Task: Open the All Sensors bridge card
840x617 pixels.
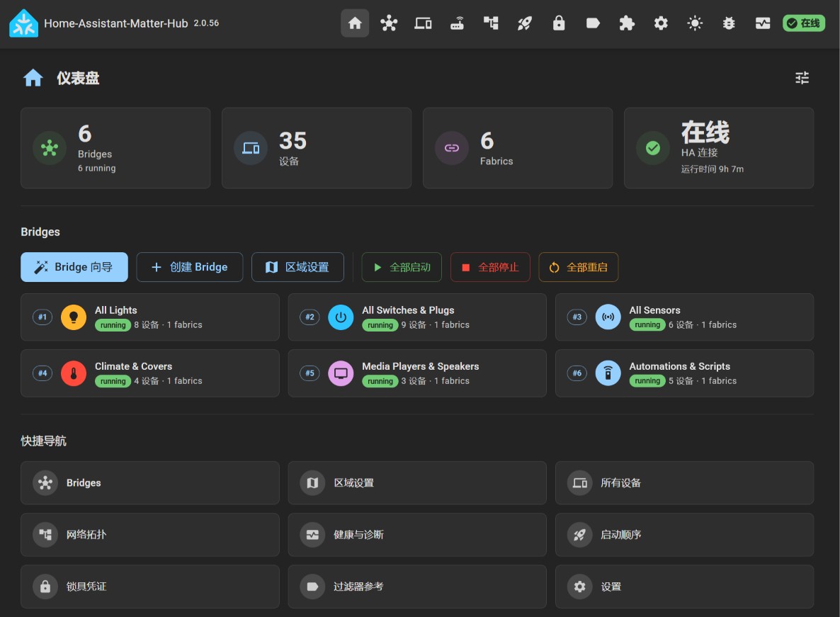Action: tap(685, 317)
